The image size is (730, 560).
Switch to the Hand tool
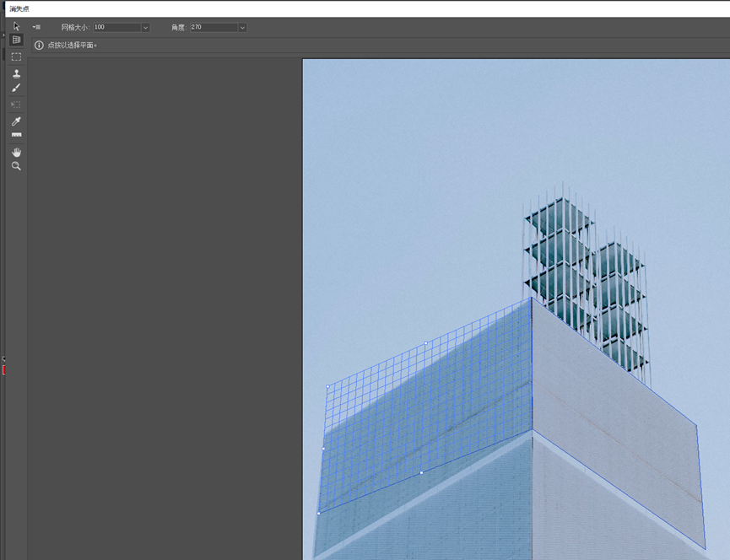click(16, 152)
